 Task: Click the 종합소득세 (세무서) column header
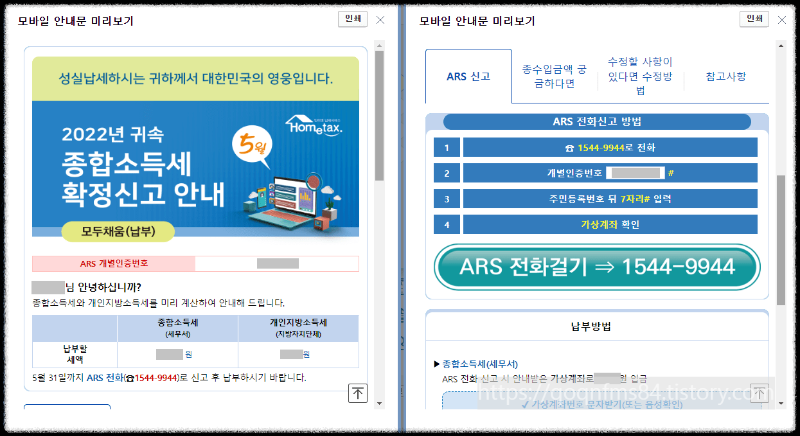point(178,328)
